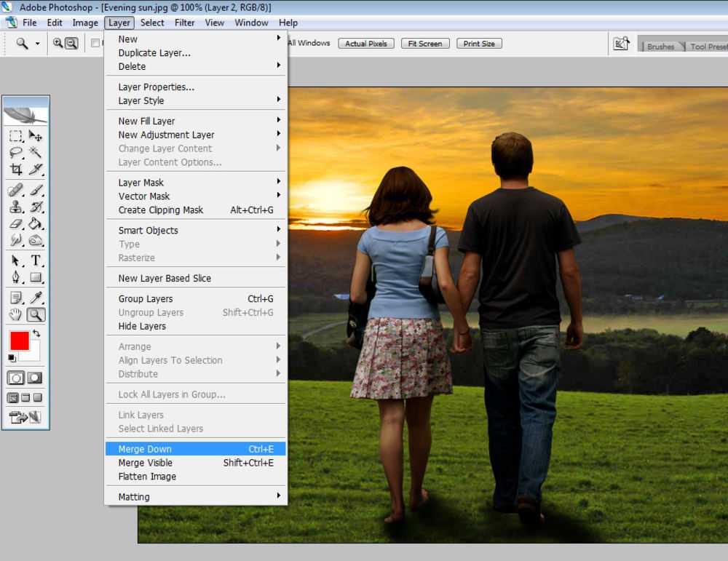The image size is (728, 561).
Task: Click the red foreground color swatch
Action: point(19,341)
